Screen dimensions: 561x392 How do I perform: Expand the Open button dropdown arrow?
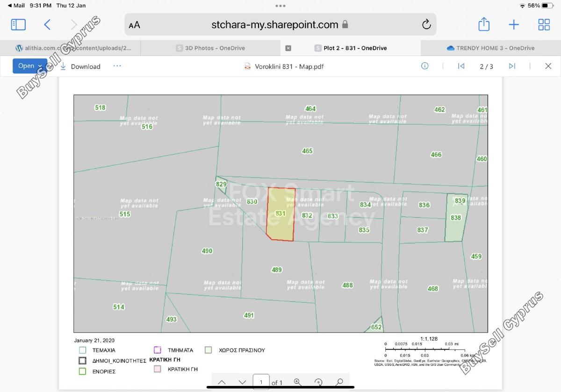40,66
